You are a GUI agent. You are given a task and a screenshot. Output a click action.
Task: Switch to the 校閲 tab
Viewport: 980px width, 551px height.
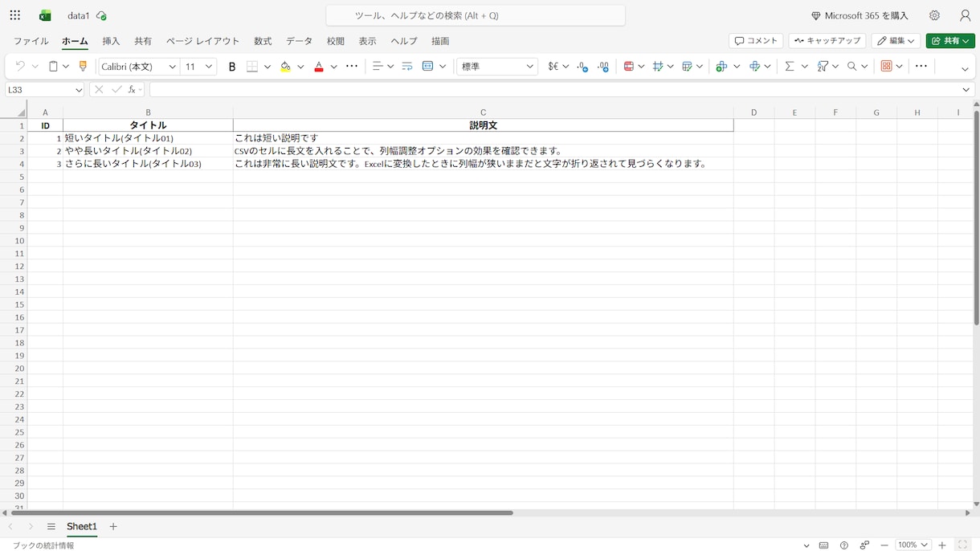point(336,41)
